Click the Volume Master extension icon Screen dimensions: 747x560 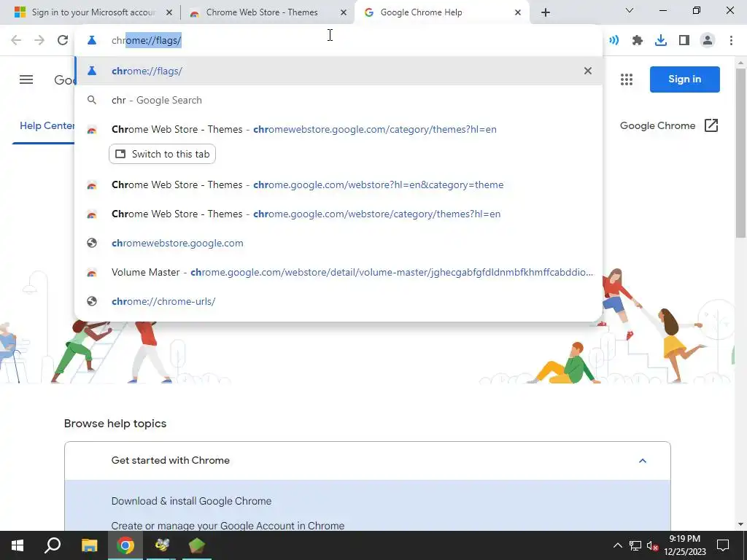(614, 41)
